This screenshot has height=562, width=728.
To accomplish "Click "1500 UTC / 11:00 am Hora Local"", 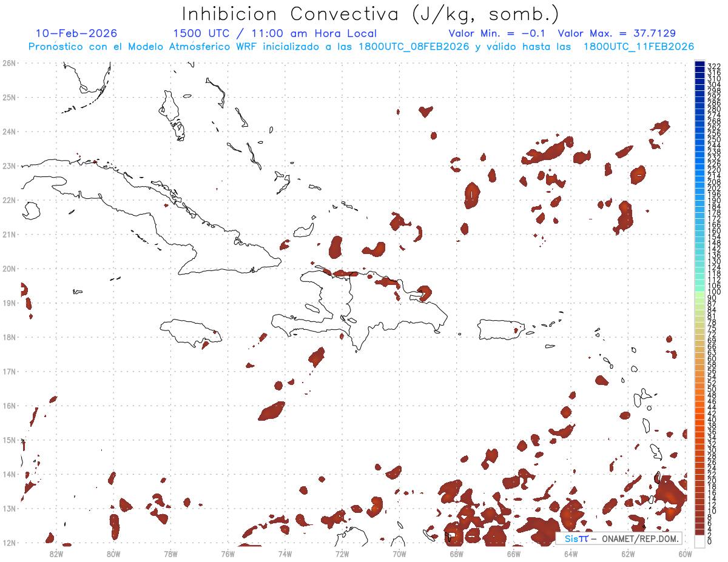I will click(275, 34).
